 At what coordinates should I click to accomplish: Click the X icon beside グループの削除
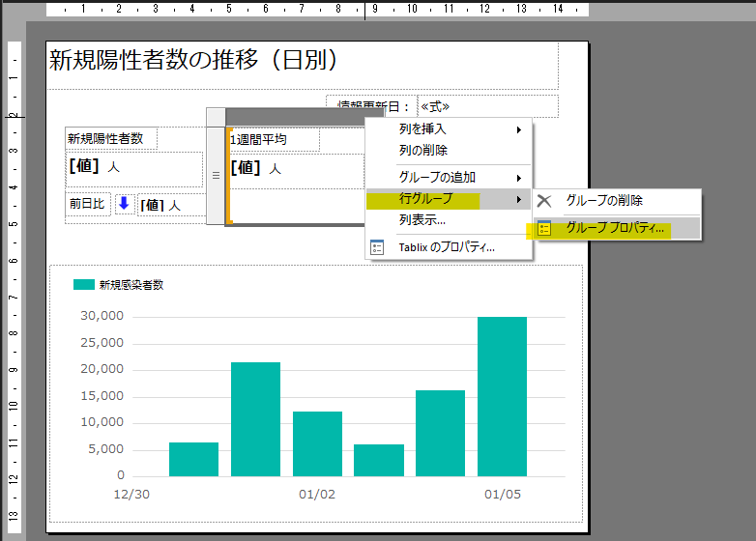pyautogui.click(x=544, y=201)
